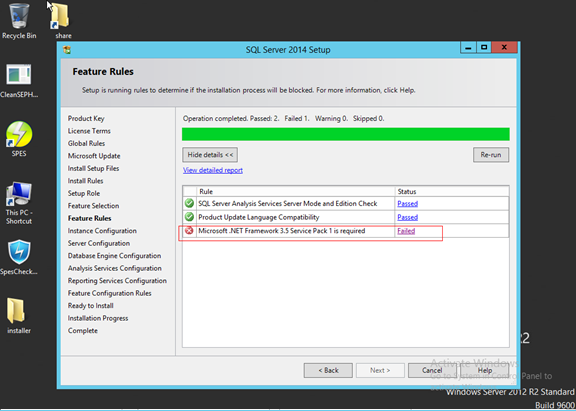Select Database Engine Configuration step
The image size is (576, 411).
pos(114,256)
